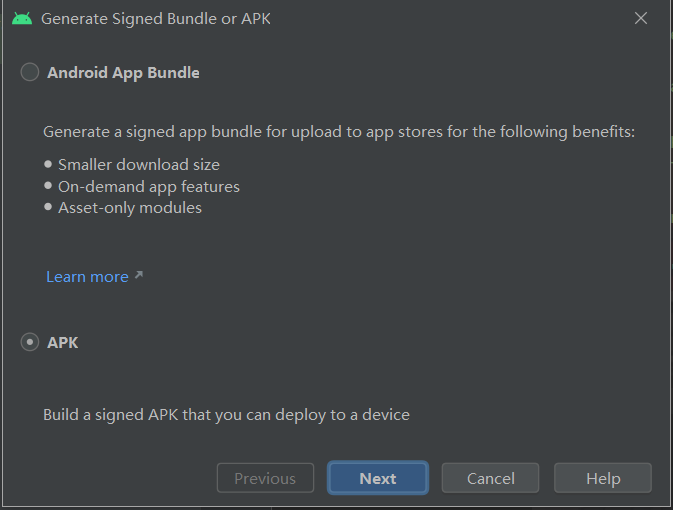
Task: Click the "APK" option label text
Action: 63,342
